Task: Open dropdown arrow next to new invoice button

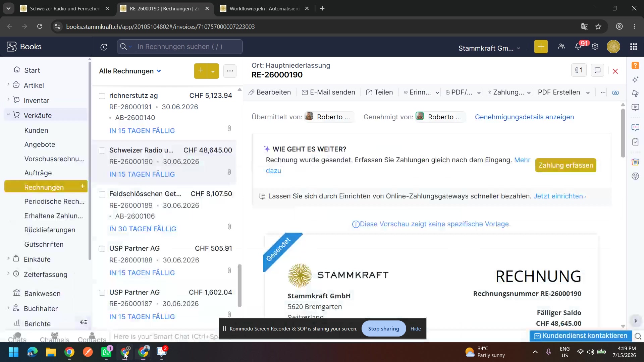Action: [x=213, y=71]
